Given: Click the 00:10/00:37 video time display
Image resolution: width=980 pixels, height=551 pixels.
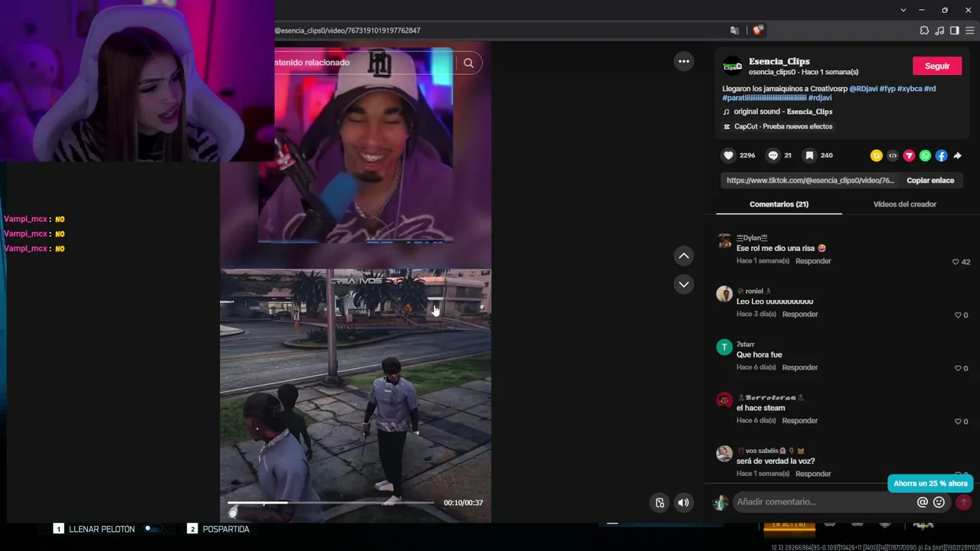Looking at the screenshot, I should (x=463, y=503).
